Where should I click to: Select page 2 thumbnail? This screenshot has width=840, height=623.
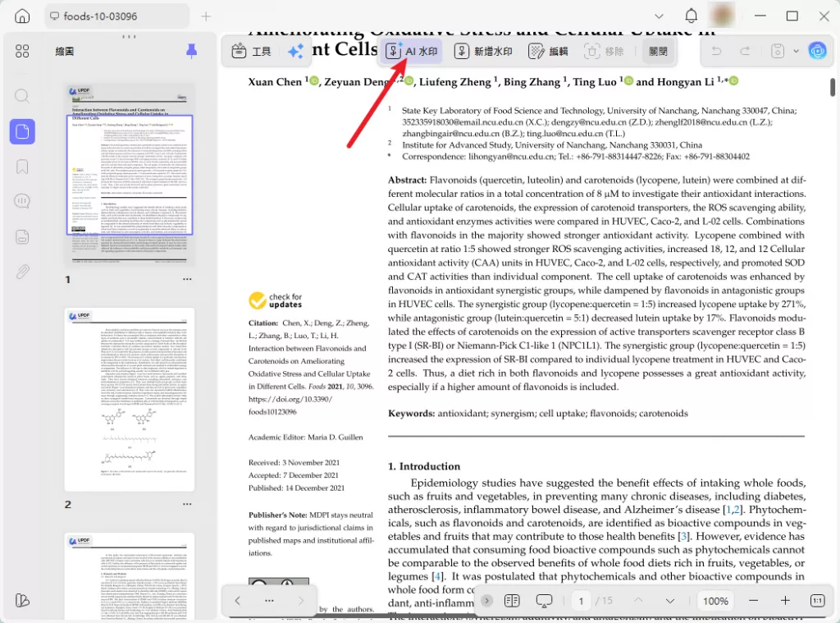(130, 400)
